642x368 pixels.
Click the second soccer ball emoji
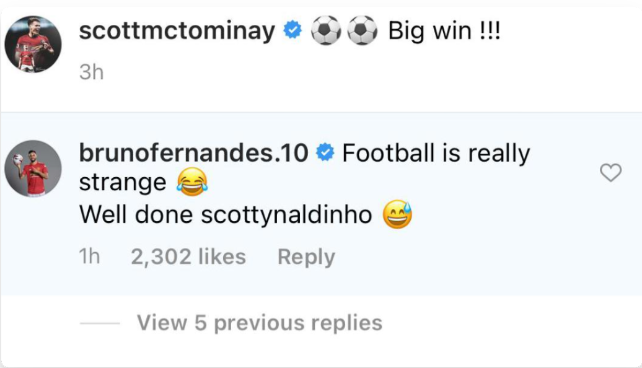click(362, 30)
